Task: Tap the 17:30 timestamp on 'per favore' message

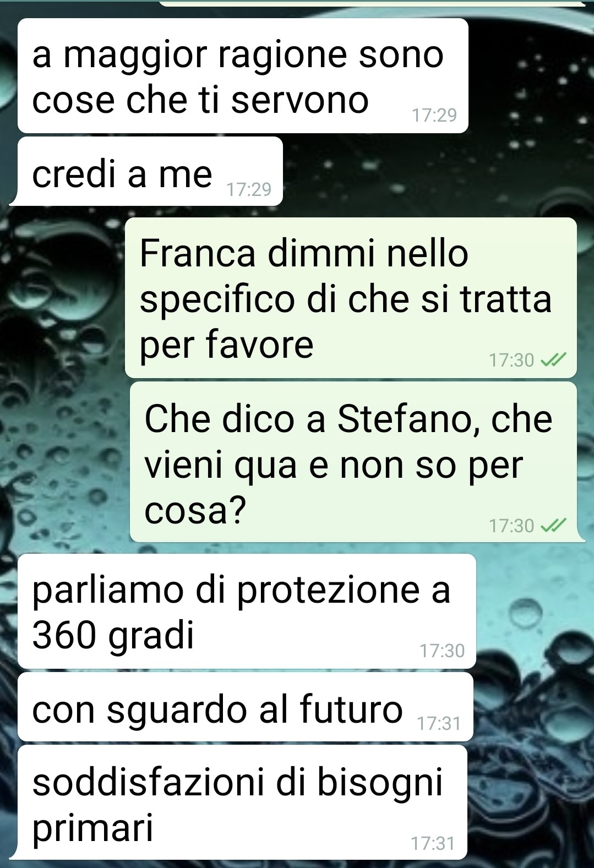Action: [x=511, y=361]
